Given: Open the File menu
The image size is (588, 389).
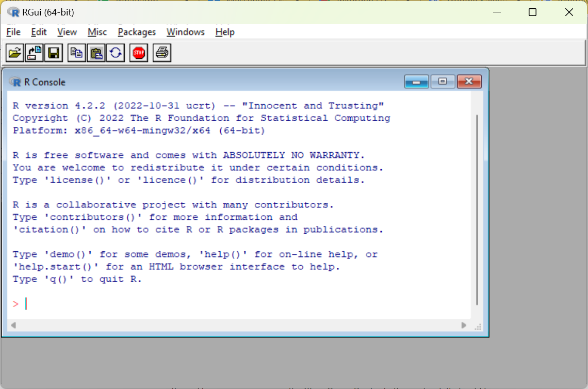Looking at the screenshot, I should 13,33.
